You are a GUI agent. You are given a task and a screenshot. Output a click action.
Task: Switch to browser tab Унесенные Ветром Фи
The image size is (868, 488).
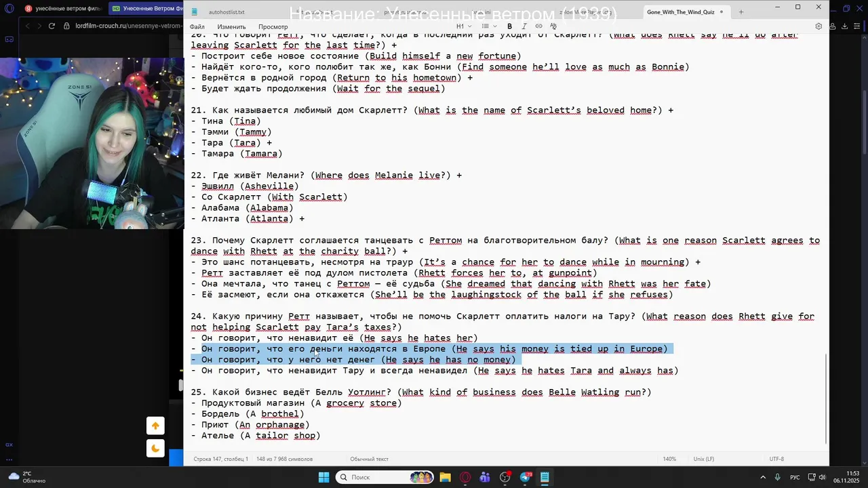(x=146, y=9)
